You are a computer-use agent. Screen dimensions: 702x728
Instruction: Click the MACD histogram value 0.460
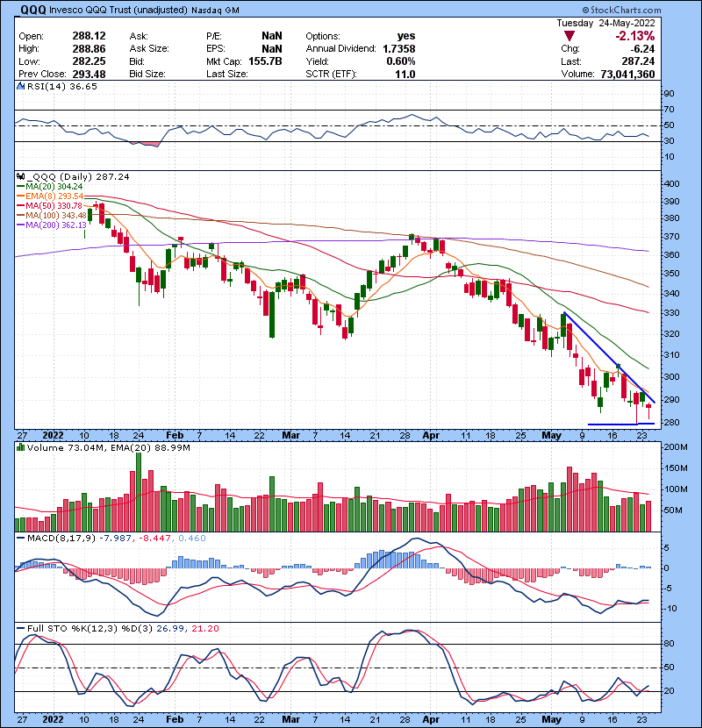[x=192, y=539]
